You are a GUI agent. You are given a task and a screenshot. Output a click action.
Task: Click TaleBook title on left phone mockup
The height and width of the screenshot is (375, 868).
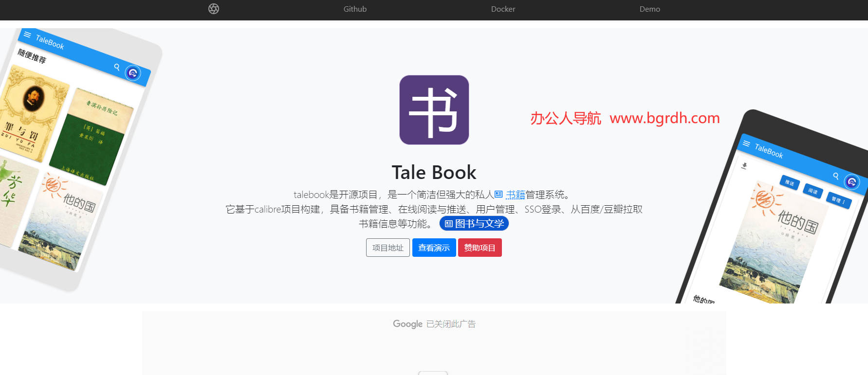click(x=50, y=43)
